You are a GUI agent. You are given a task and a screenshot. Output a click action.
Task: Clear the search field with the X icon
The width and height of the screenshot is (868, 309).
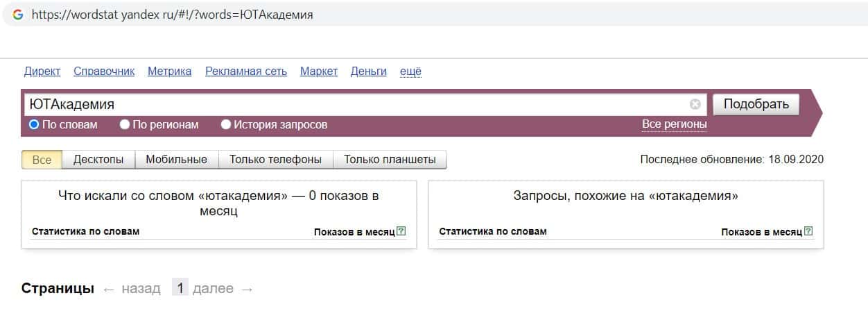(695, 104)
